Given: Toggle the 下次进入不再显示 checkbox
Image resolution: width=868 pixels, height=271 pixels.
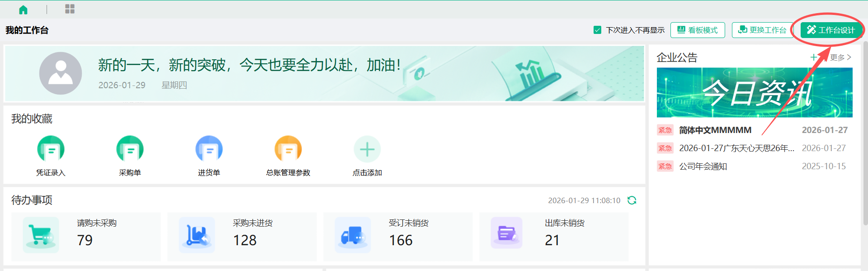Looking at the screenshot, I should pyautogui.click(x=597, y=30).
